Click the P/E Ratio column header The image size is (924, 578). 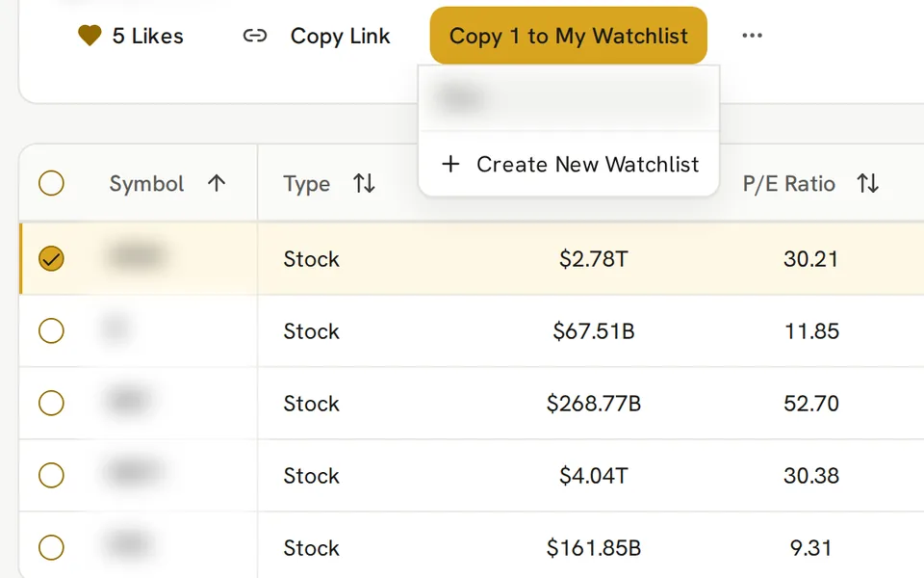[789, 183]
